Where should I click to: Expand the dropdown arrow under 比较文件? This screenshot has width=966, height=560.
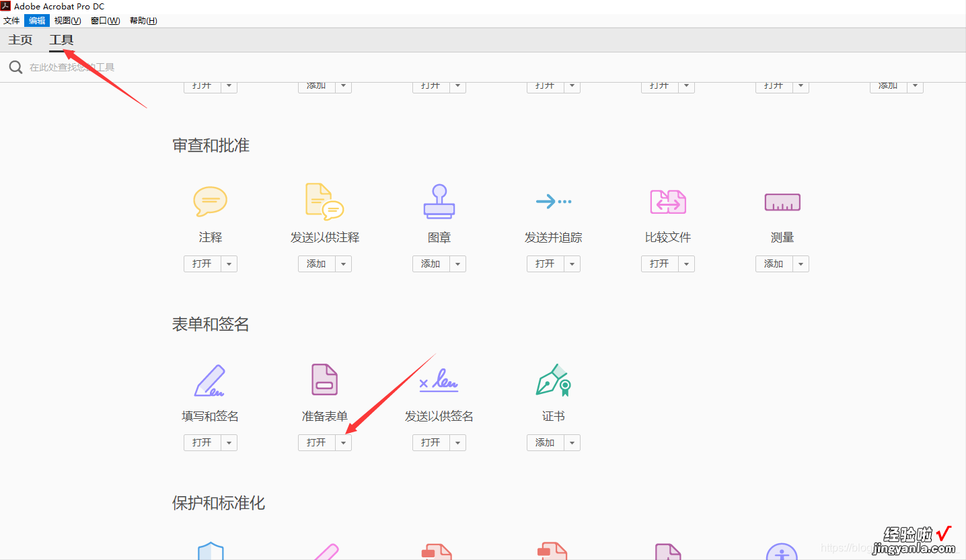coord(687,264)
